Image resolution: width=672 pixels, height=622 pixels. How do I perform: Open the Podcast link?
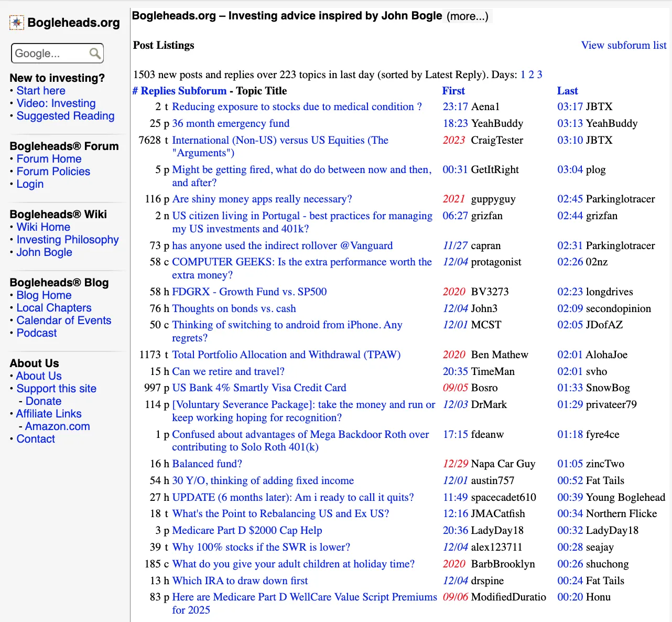click(37, 333)
